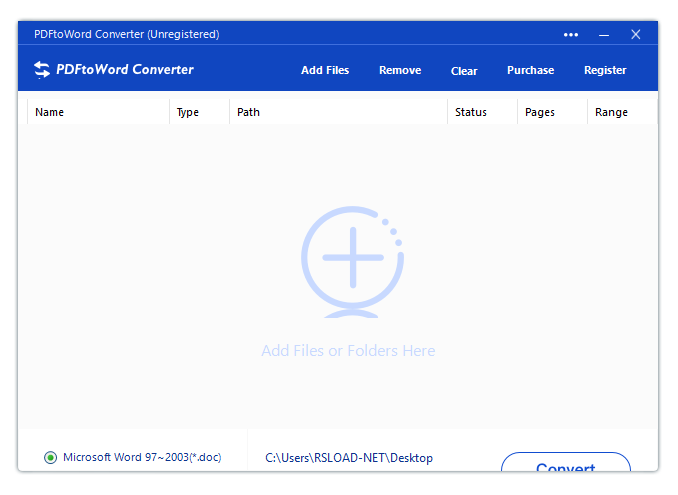Click the Type column header
This screenshot has height=495, width=678.
[199, 112]
